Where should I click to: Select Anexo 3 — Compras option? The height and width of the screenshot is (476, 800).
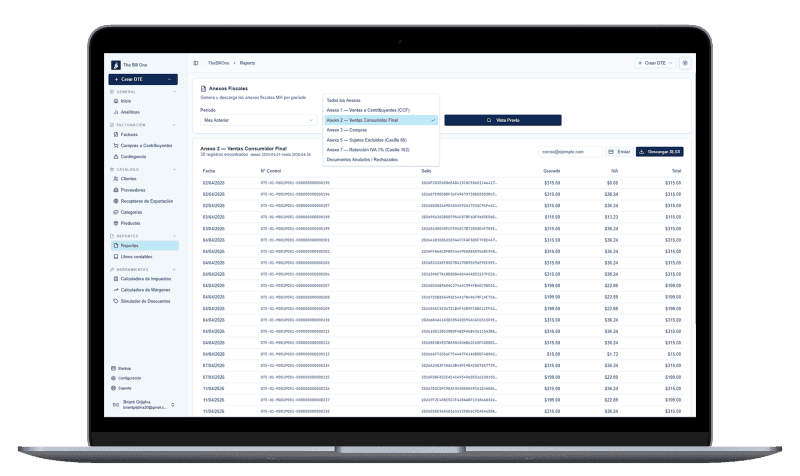pyautogui.click(x=381, y=130)
